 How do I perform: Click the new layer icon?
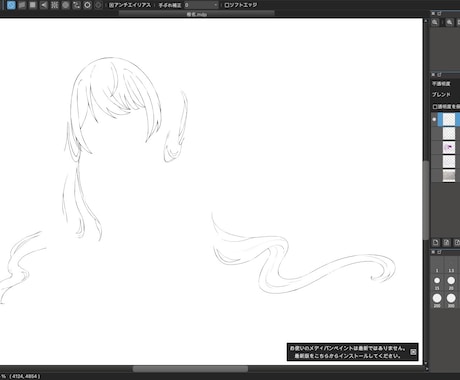click(x=436, y=242)
